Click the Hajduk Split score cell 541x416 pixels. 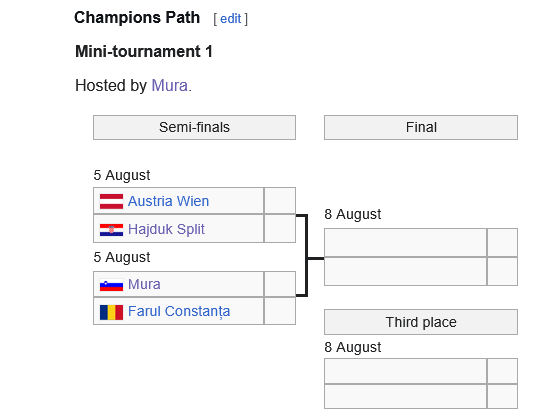(280, 228)
